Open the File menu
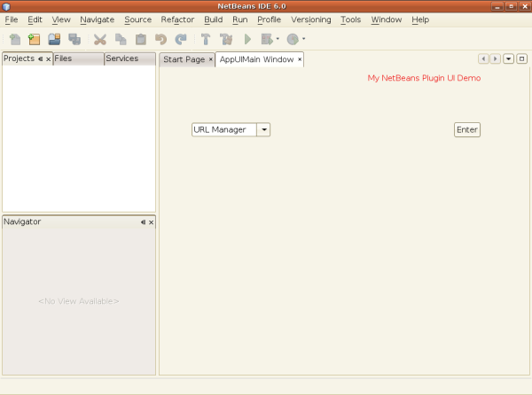 [x=12, y=19]
